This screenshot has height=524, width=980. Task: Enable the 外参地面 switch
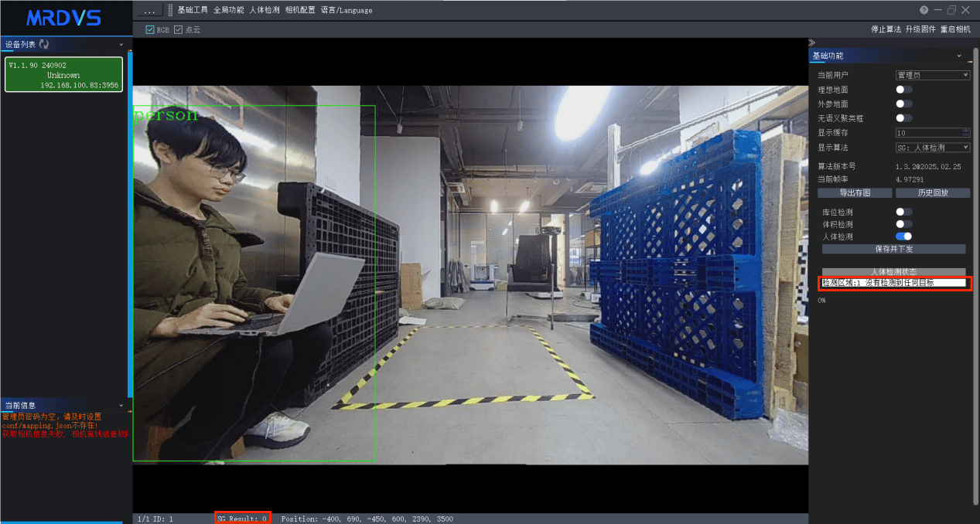pos(903,104)
